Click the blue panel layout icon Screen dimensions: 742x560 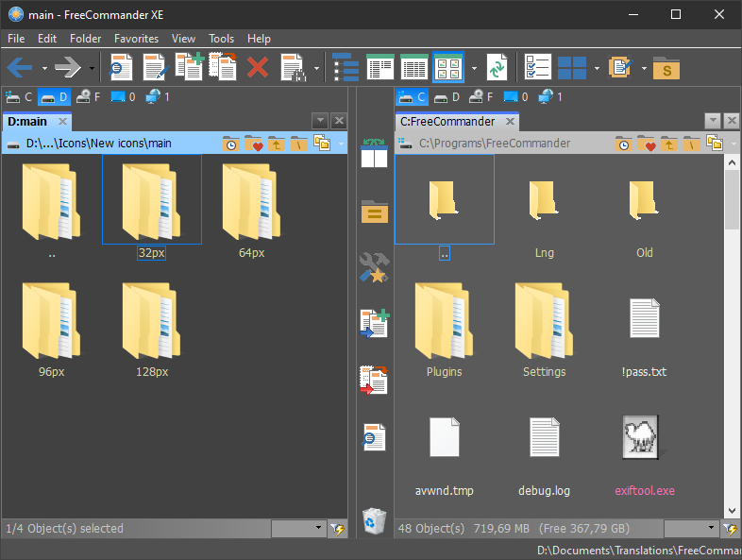click(572, 68)
